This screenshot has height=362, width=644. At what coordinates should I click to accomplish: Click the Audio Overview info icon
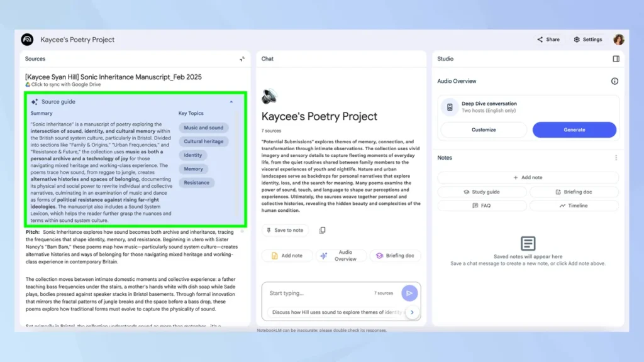(614, 81)
